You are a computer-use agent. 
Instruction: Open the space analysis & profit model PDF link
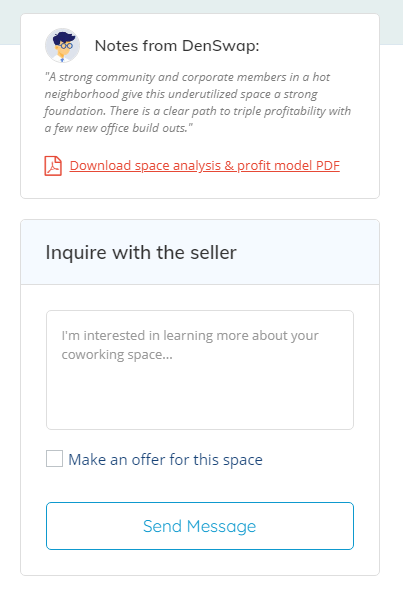(x=205, y=166)
